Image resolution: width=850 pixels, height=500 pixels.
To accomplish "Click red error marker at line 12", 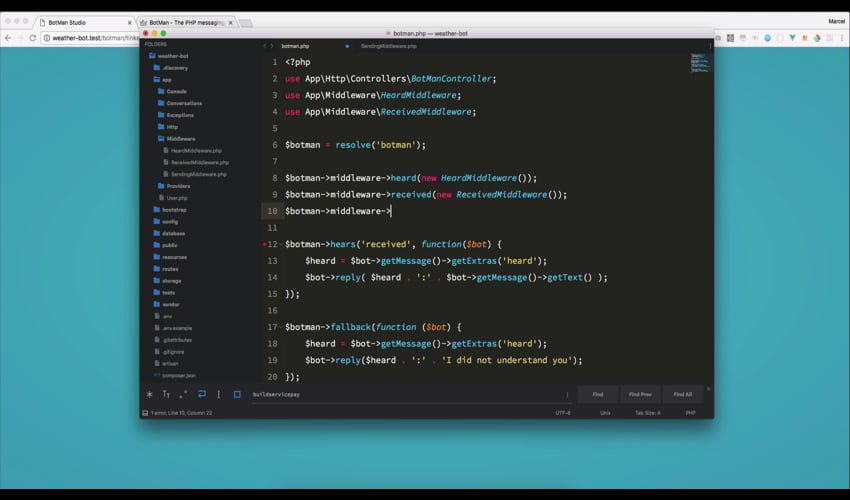I will (x=265, y=245).
